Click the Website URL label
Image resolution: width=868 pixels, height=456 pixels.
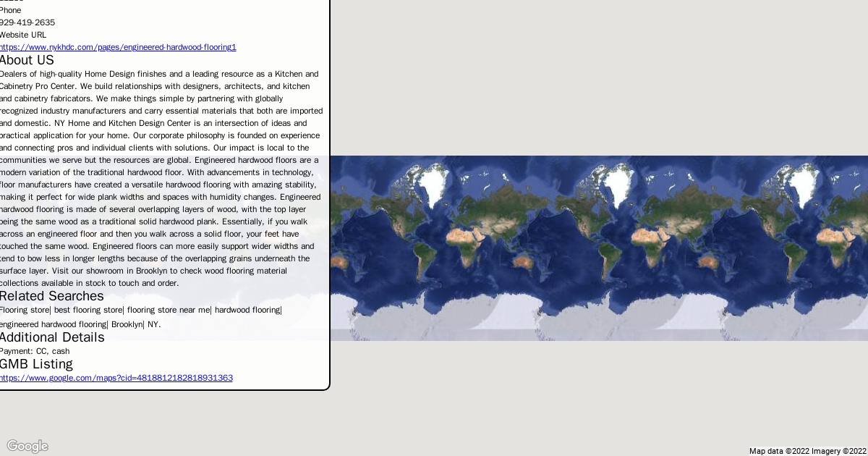[23, 35]
